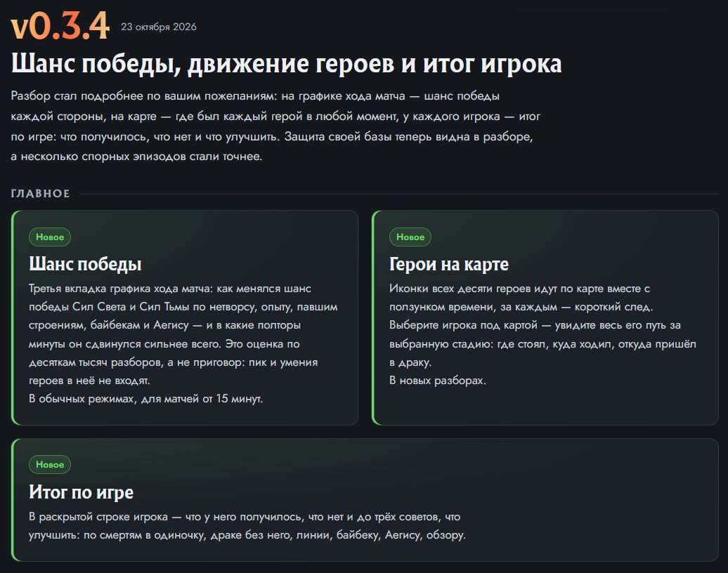728x573 pixels.
Task: Click the v0.3.4 version number
Action: (x=60, y=25)
